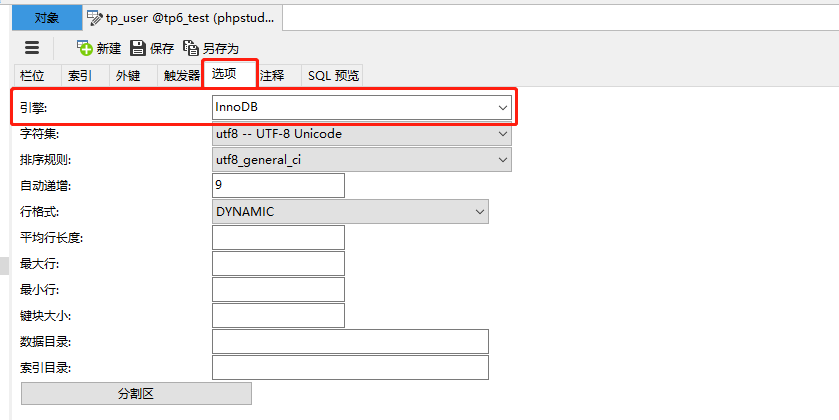
Task: Open the SQL 预览 tab
Action: (x=333, y=75)
